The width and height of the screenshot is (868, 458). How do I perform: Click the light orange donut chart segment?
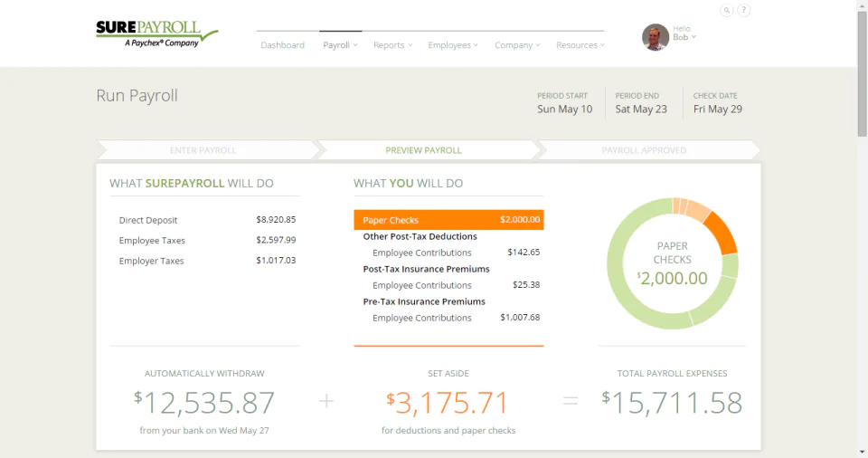click(699, 211)
